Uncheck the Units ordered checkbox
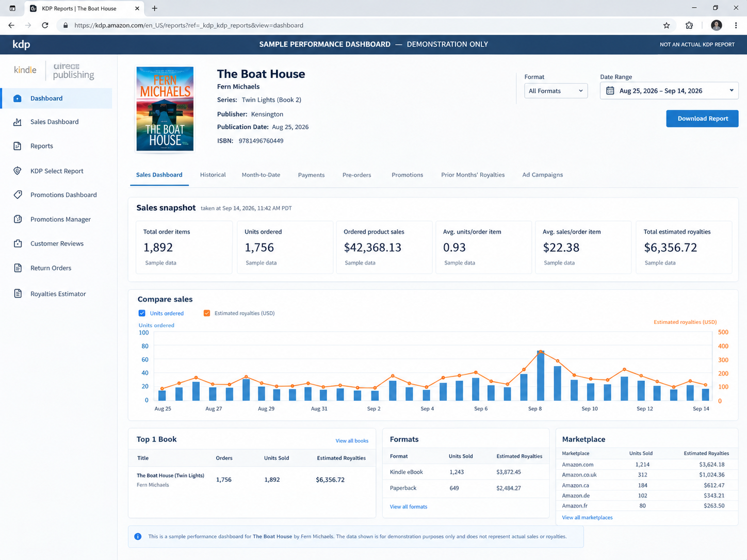This screenshot has width=747, height=560. pos(142,313)
